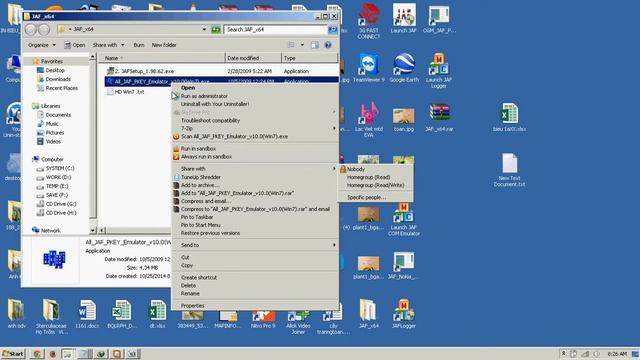Select 2. JAFSetup_1.98.62.exe file row
Screen dimensions: 640x360
tap(221, 71)
